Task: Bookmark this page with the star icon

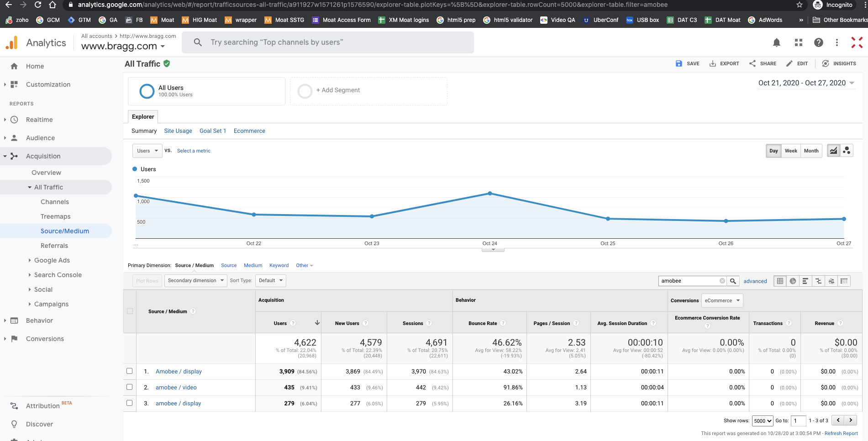Action: tap(799, 5)
